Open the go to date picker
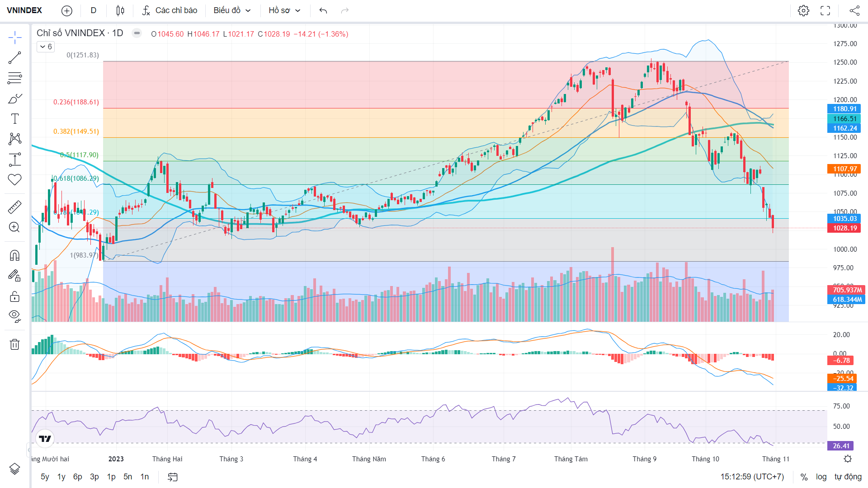This screenshot has height=488, width=868. 173,477
